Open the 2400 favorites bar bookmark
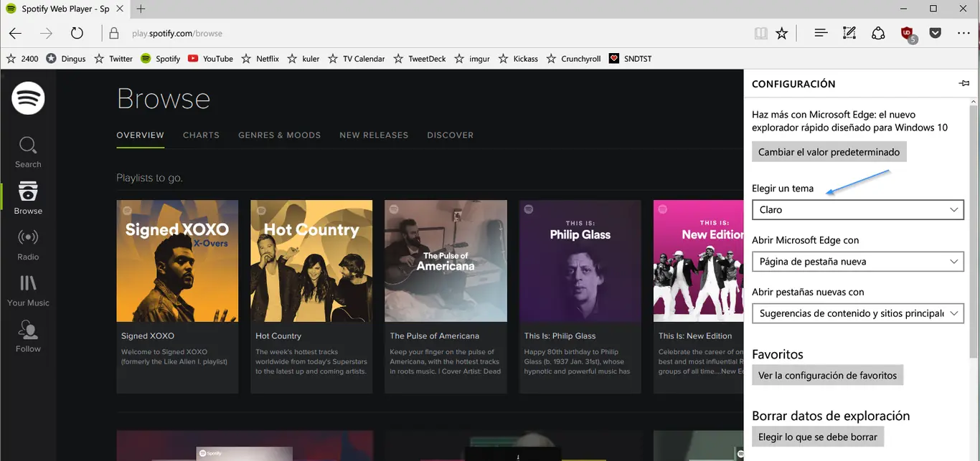The width and height of the screenshot is (980, 461). (22, 59)
